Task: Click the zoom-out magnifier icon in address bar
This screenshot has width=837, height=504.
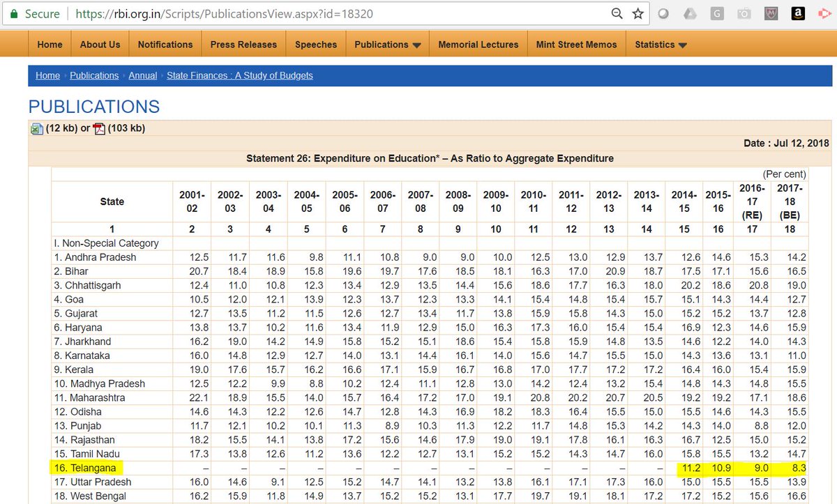Action: tap(617, 13)
